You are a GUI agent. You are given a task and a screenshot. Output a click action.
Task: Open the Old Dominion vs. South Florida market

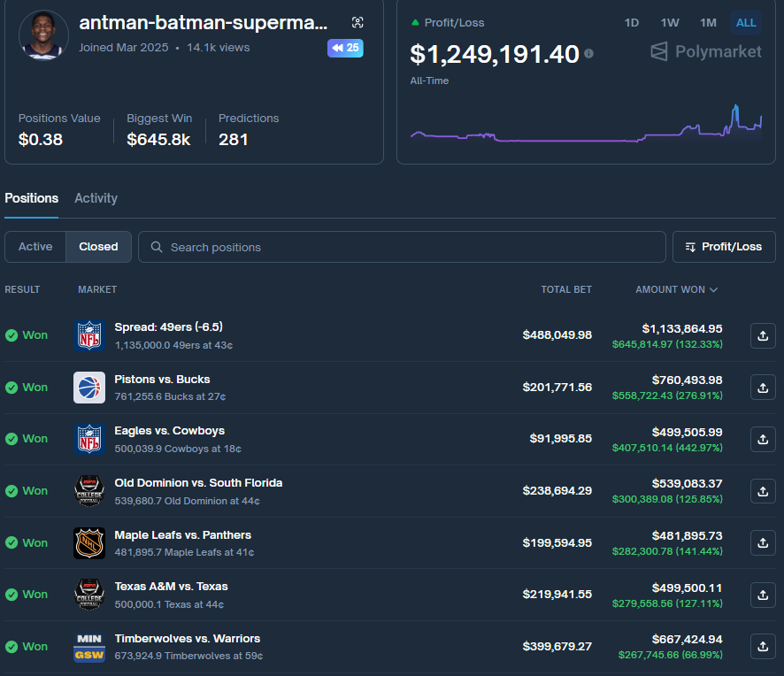pos(198,483)
